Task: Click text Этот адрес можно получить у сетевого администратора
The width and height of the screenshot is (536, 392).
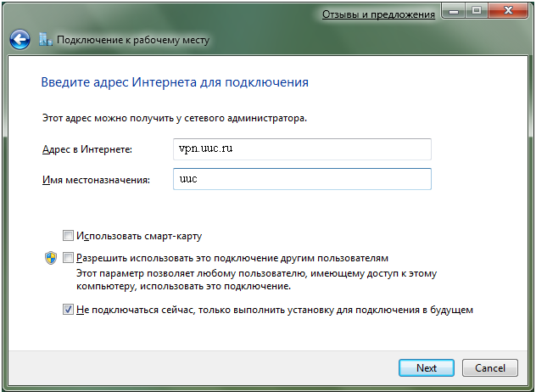Action: [x=175, y=118]
